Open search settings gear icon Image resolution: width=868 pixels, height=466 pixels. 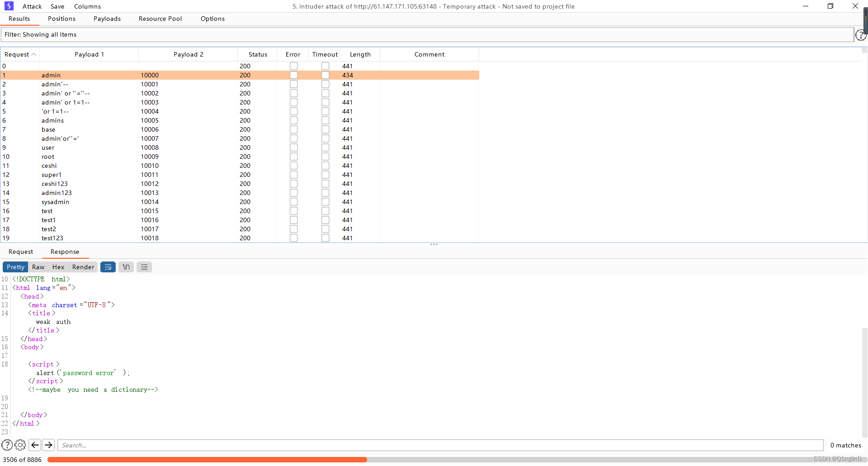click(20, 445)
